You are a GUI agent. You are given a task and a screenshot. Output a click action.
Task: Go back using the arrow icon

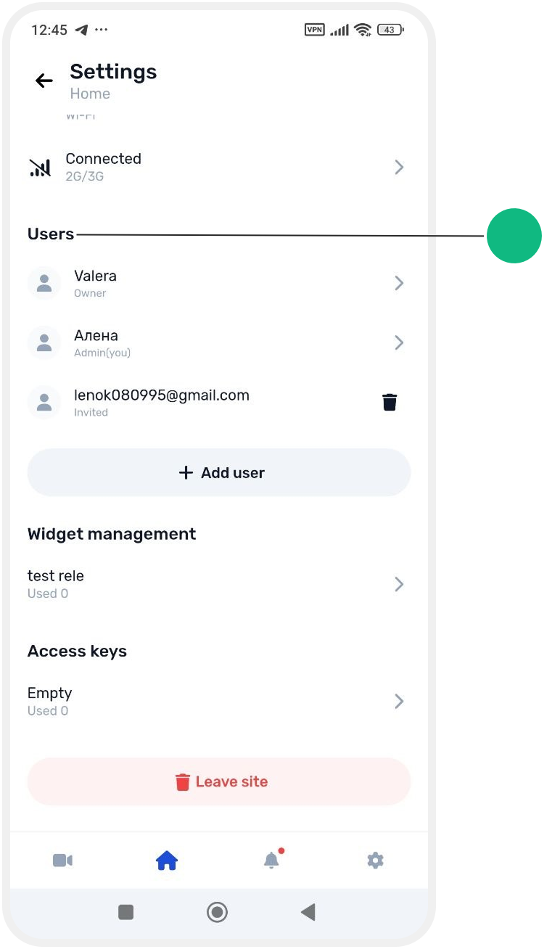click(x=44, y=81)
